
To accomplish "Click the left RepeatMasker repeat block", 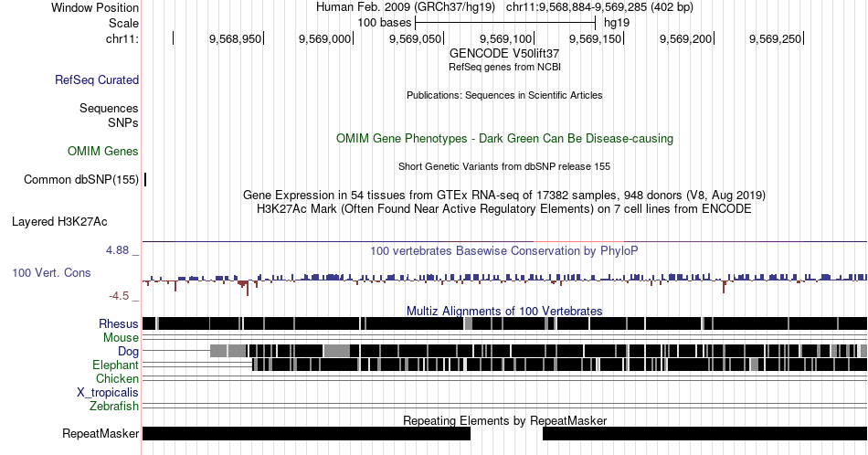I will tap(306, 433).
